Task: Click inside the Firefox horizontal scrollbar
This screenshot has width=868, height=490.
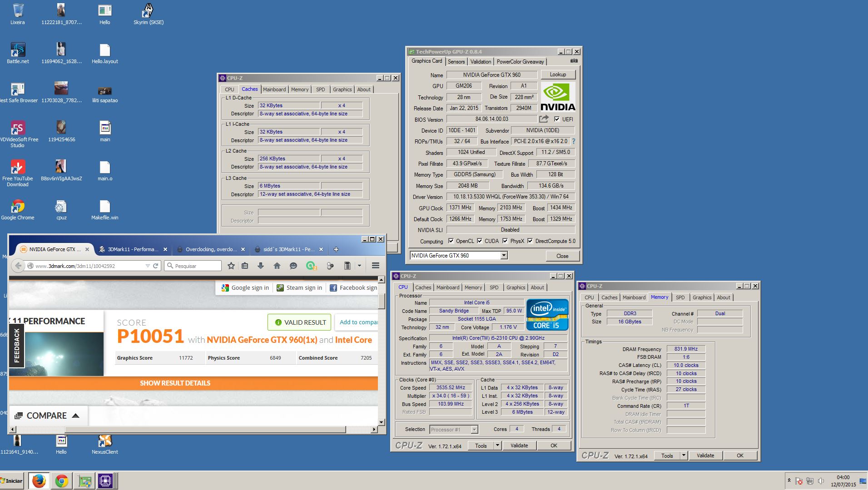Action: click(x=193, y=429)
